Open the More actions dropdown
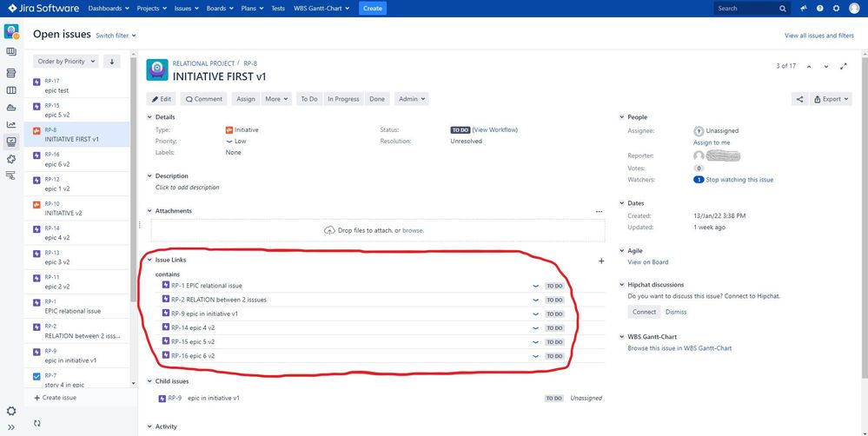Screen dimensions: 868x436 pos(276,99)
